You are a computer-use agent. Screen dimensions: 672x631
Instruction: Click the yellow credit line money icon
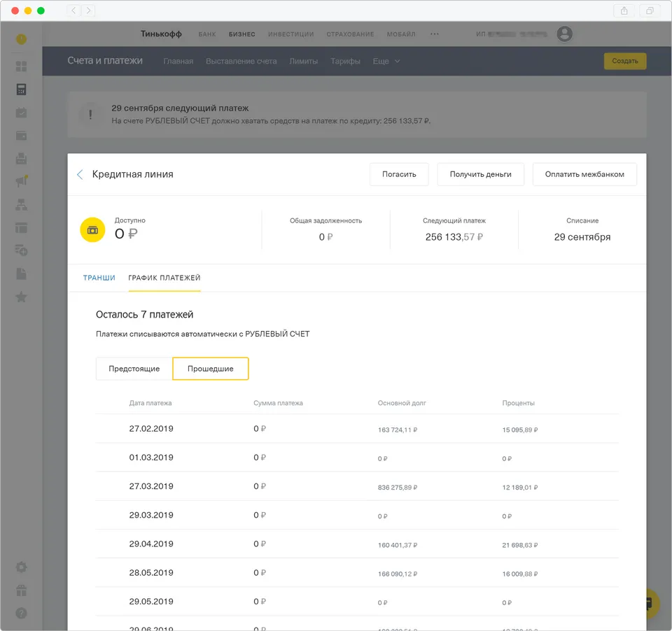pos(92,230)
